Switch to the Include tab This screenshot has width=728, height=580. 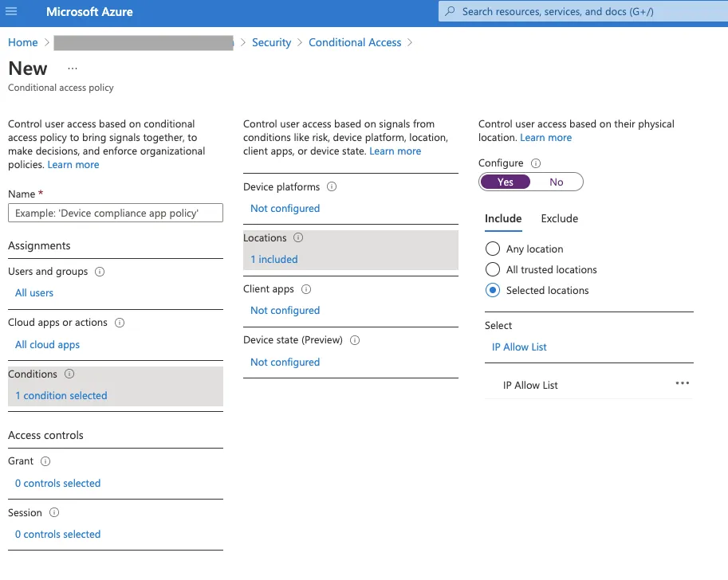503,218
